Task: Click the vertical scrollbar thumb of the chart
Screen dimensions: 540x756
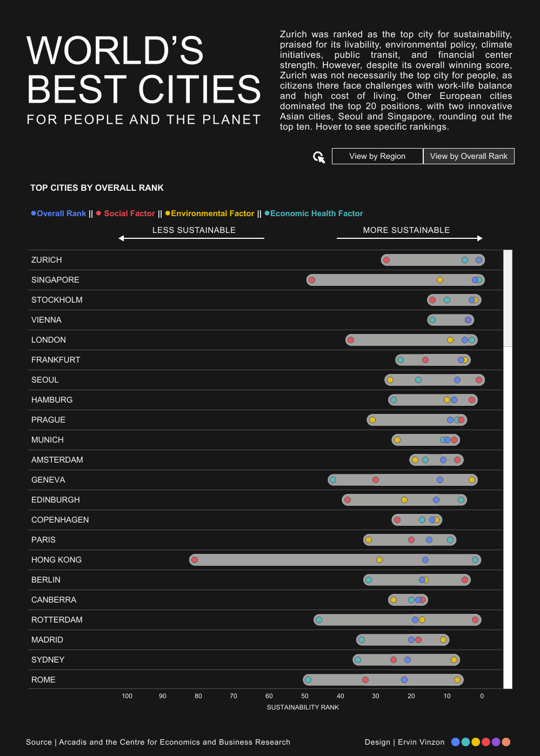Action: point(508,298)
